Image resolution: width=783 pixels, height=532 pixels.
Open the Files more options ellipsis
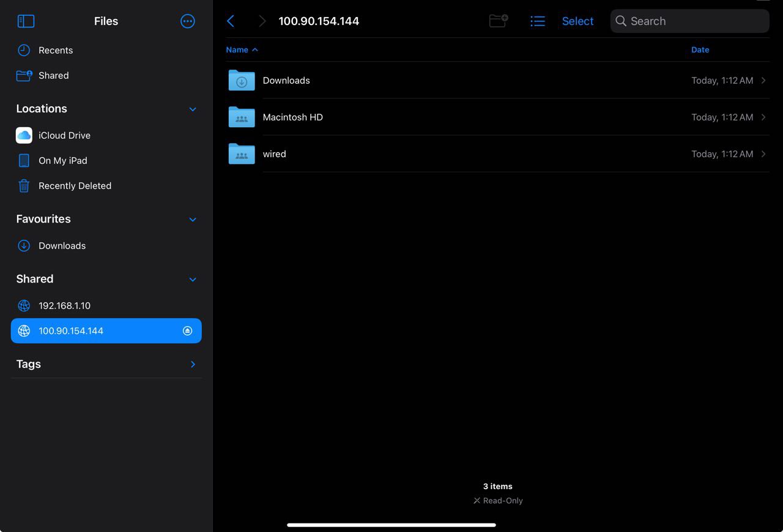click(x=188, y=21)
